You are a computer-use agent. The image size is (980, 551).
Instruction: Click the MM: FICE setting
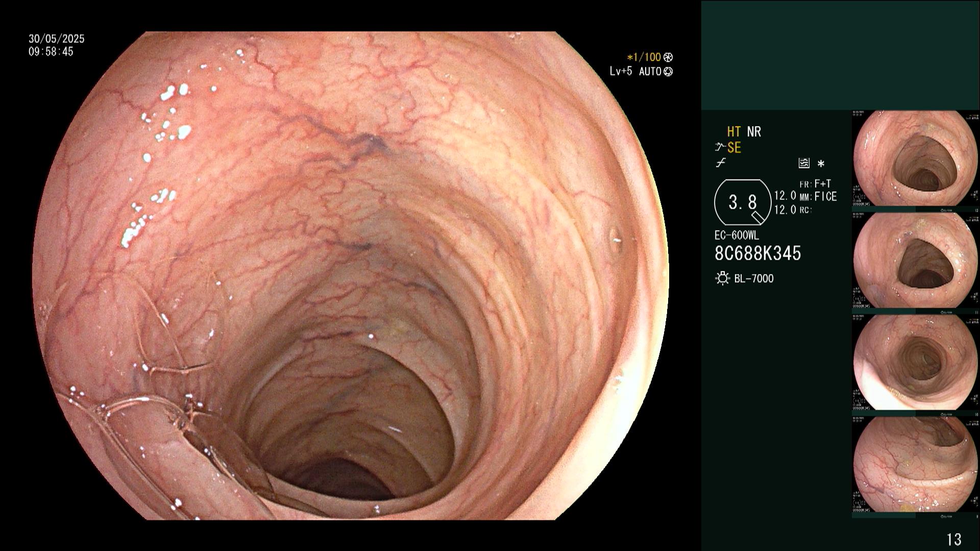coord(818,196)
